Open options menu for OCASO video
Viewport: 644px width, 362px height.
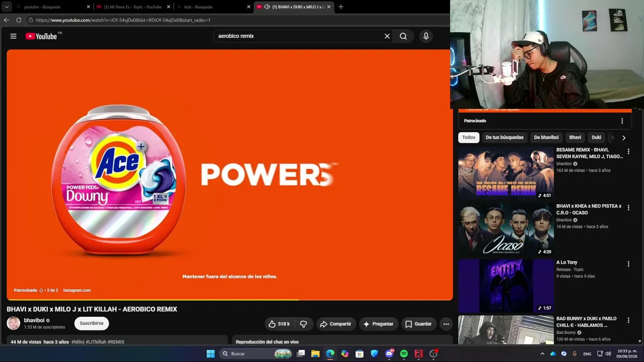tap(628, 208)
